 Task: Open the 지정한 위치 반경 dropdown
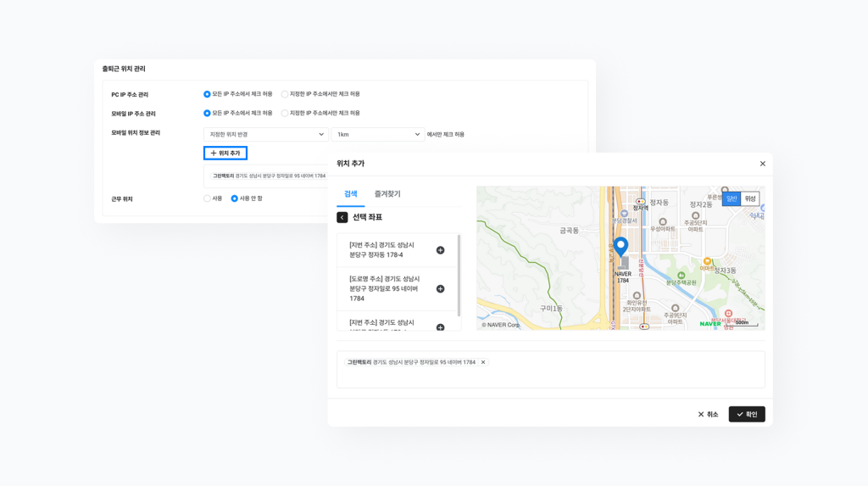pyautogui.click(x=265, y=134)
